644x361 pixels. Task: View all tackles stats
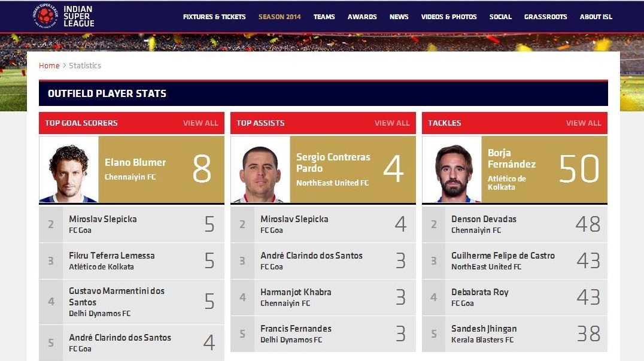[x=584, y=123]
